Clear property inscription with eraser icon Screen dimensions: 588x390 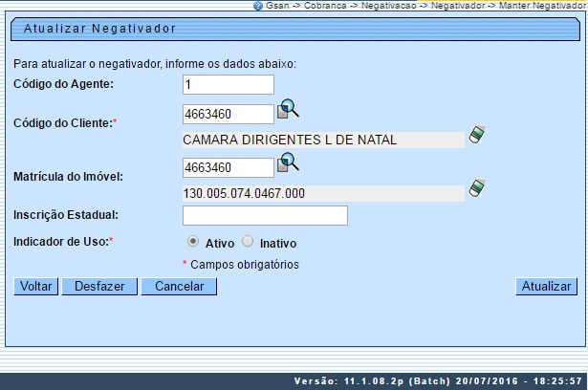coord(477,187)
